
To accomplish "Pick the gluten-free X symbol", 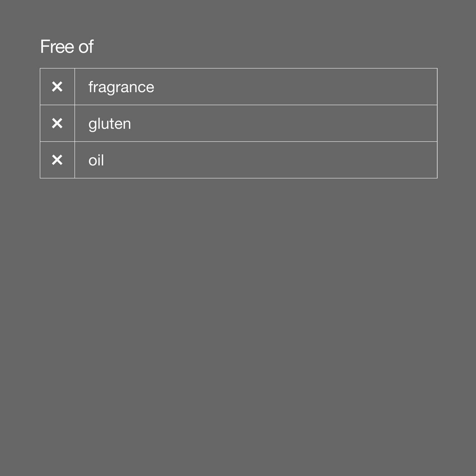I will (57, 123).
